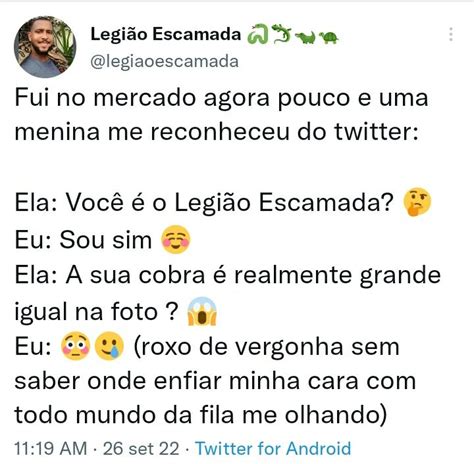Open the 11:19 AM timestamp
Image resolution: width=474 pixels, height=464 pixels.
[x=50, y=448]
